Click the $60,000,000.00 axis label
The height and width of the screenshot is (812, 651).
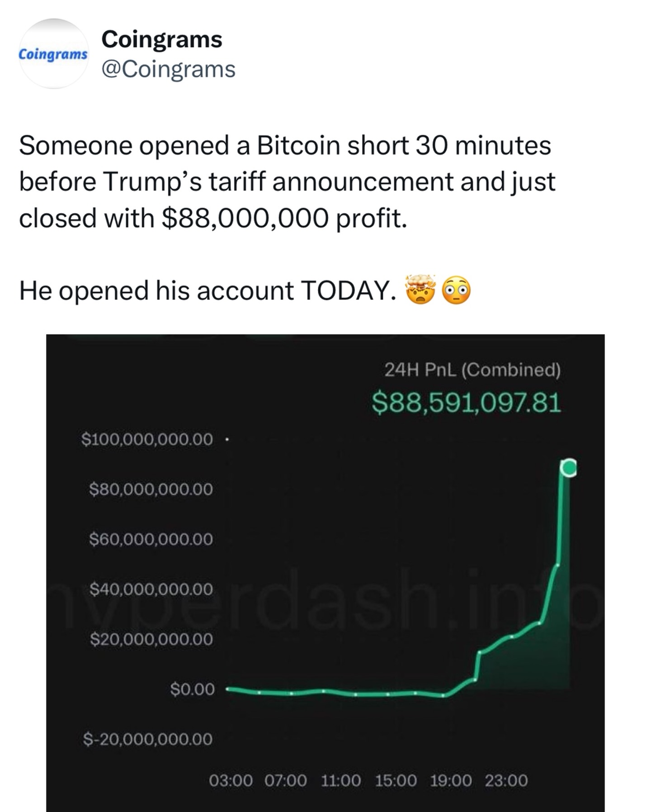click(x=151, y=539)
